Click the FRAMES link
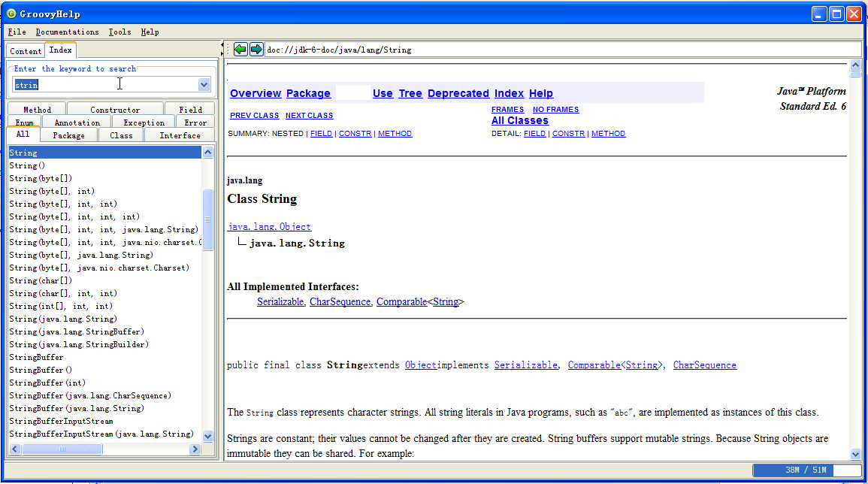Screen dimensions: 868x484 (x=507, y=109)
